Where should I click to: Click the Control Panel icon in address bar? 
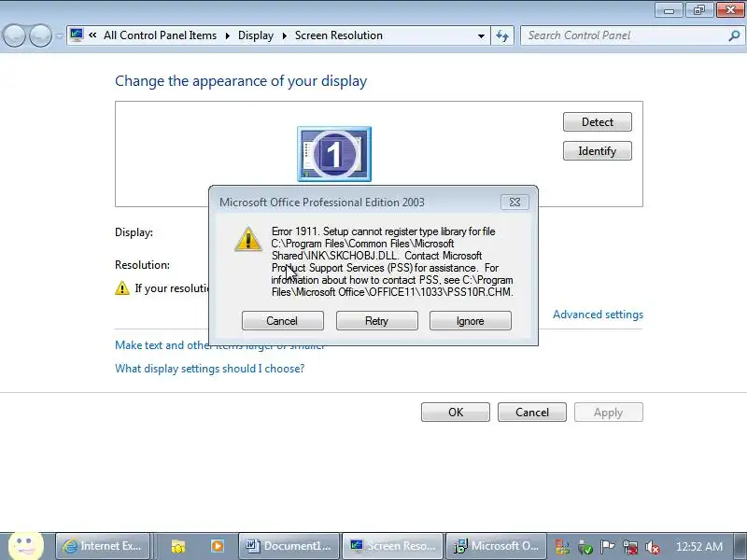coord(77,35)
